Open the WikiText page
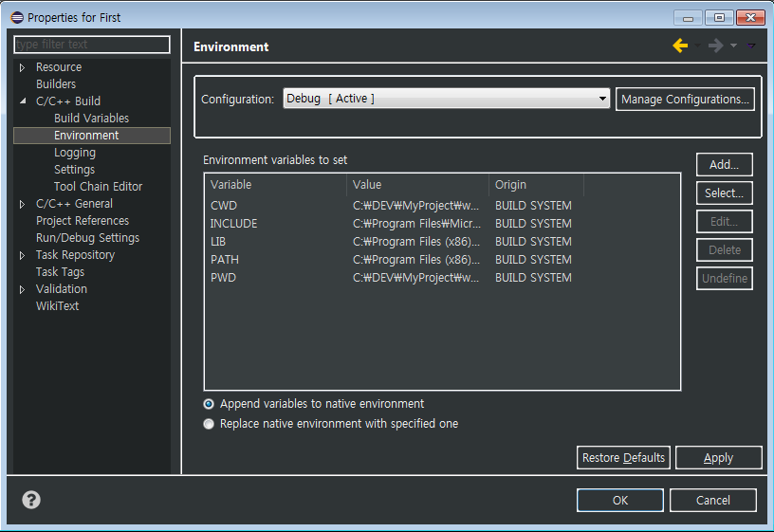Image resolution: width=774 pixels, height=532 pixels. (x=57, y=306)
